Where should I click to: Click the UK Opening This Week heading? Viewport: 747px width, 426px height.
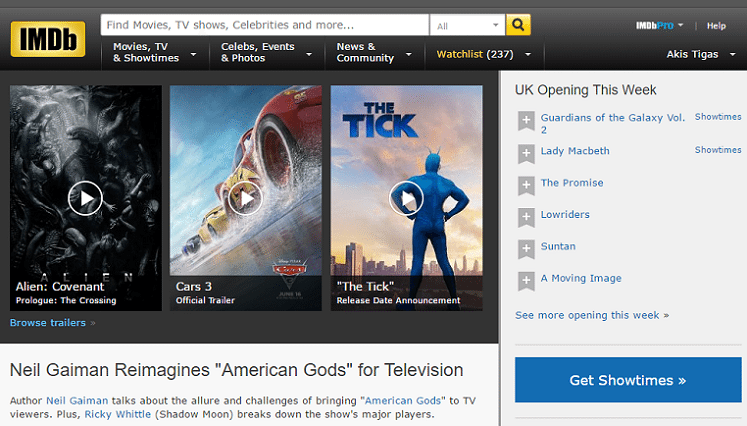[x=585, y=90]
